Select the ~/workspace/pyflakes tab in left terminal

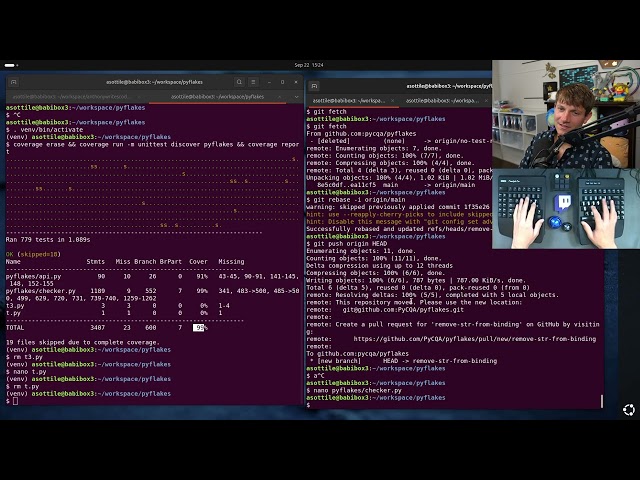[x=220, y=97]
